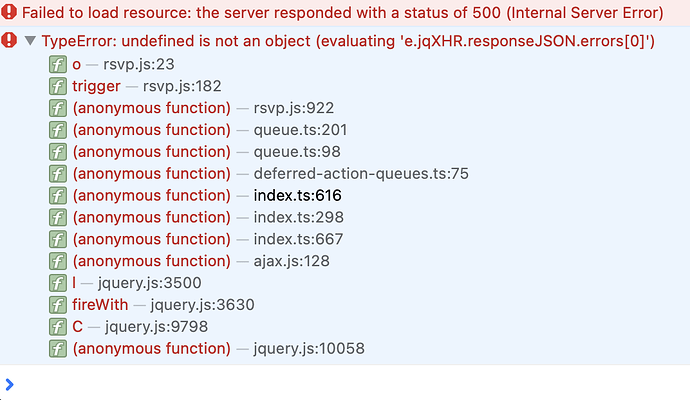Select the TypeError undefined is not an object message

(x=348, y=41)
